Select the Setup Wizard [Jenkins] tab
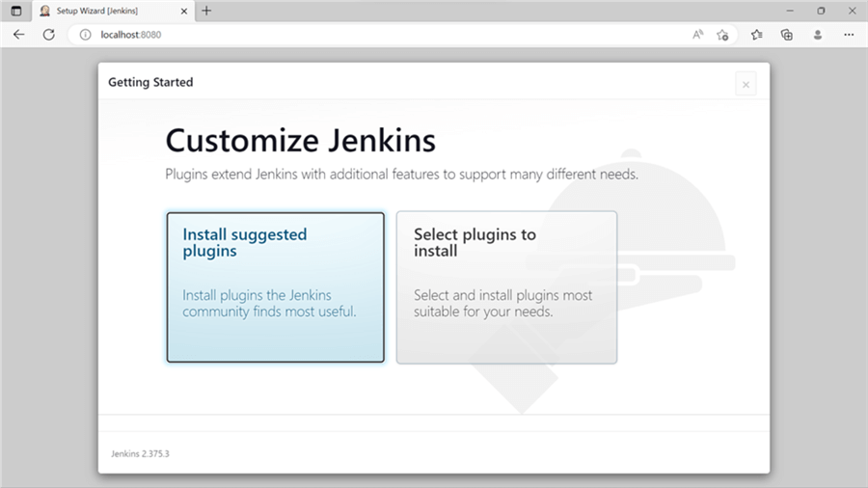The image size is (868, 488). click(x=114, y=11)
